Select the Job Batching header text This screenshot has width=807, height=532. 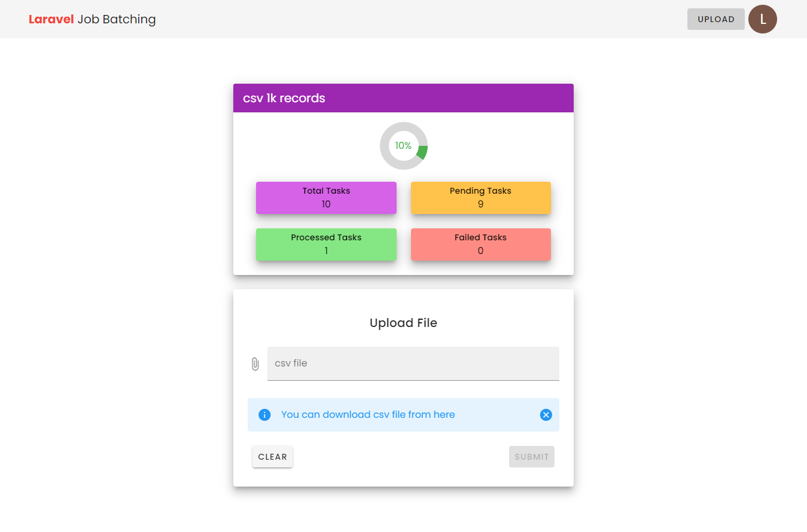116,19
